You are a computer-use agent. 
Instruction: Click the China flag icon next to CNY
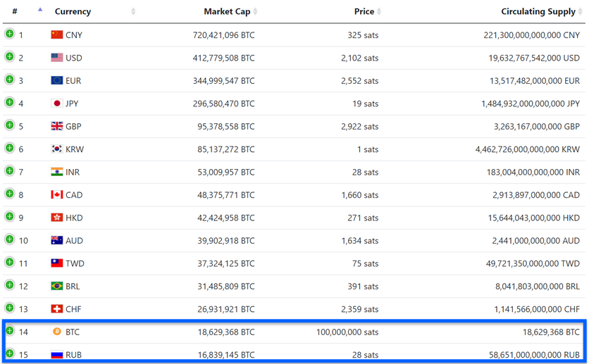coord(57,34)
